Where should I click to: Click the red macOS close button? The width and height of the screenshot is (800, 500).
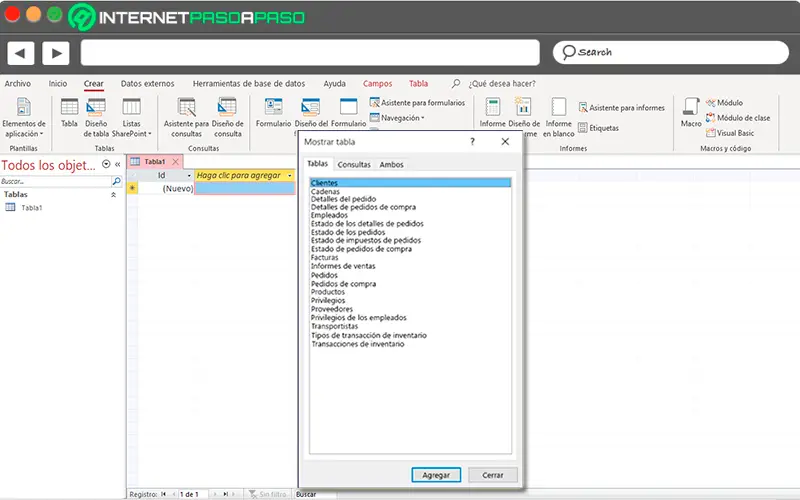pos(12,14)
